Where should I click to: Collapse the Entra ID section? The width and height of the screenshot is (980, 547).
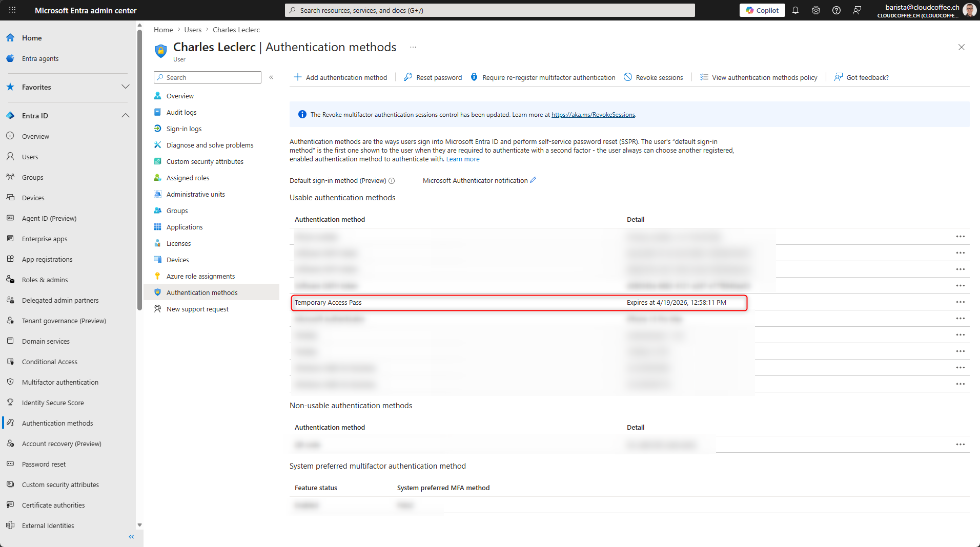(x=125, y=116)
